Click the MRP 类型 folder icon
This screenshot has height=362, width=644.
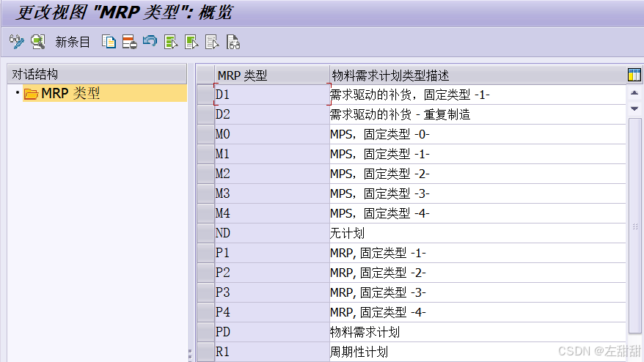click(x=32, y=94)
